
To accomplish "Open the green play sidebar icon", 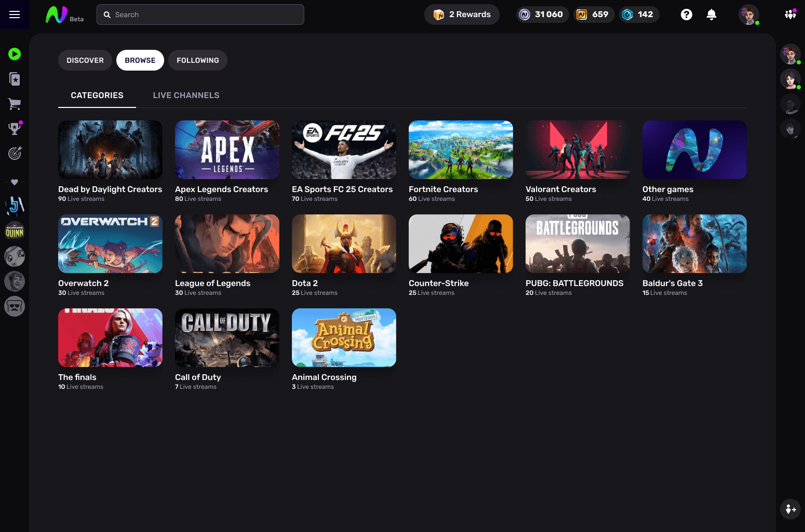I will 15,54.
